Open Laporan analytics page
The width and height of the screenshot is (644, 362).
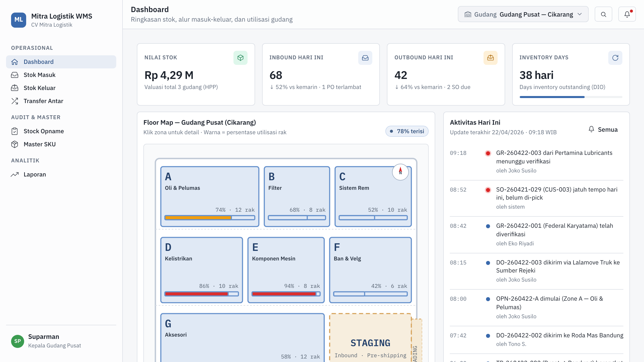[x=61, y=174]
